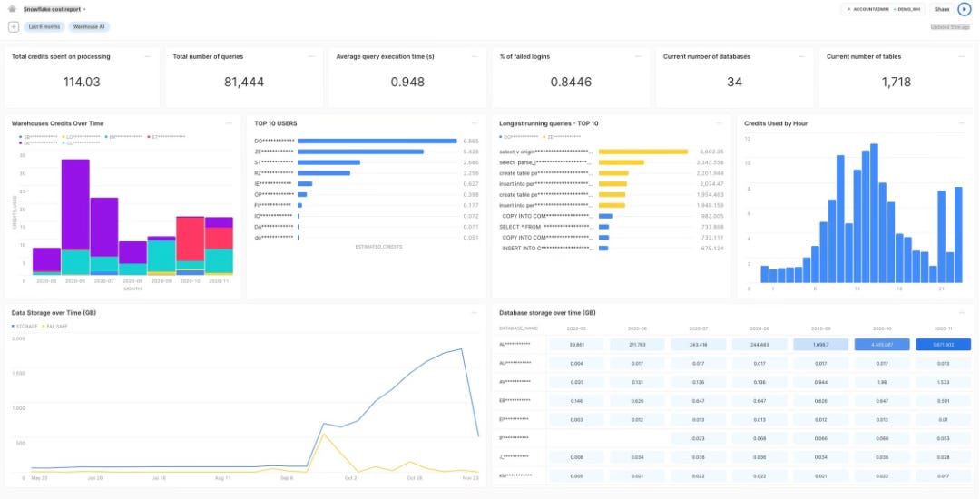Click the ST*** user row label

coord(273,162)
